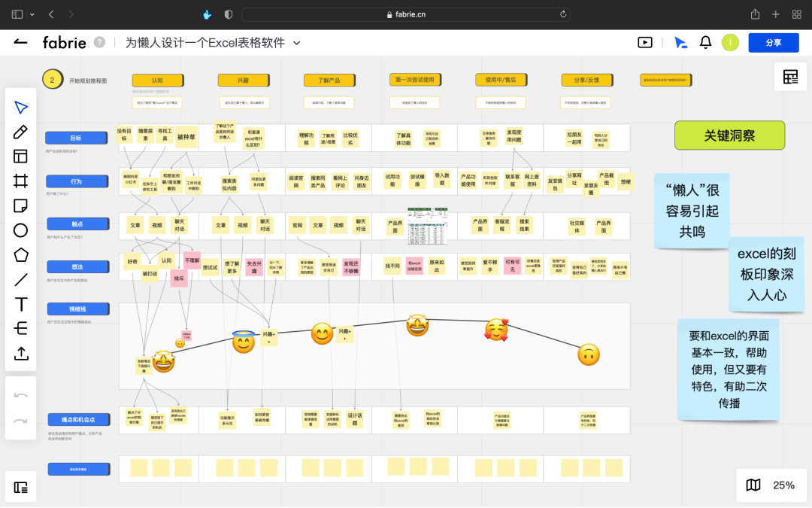Select the 社交媒体 sticky note
Screen dimensions: 812x508
pos(577,227)
